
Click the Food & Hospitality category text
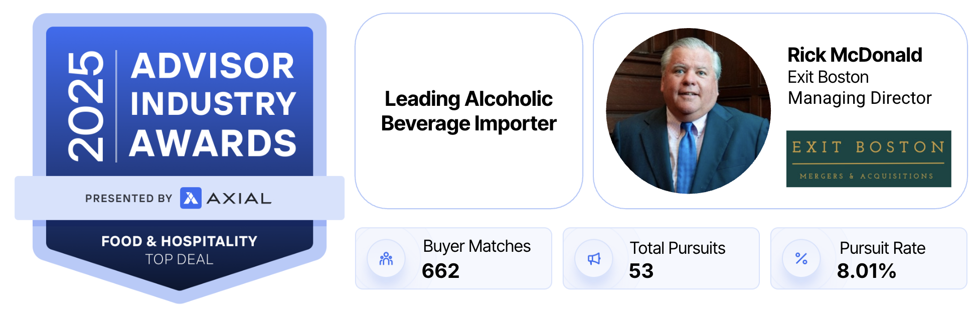click(179, 241)
